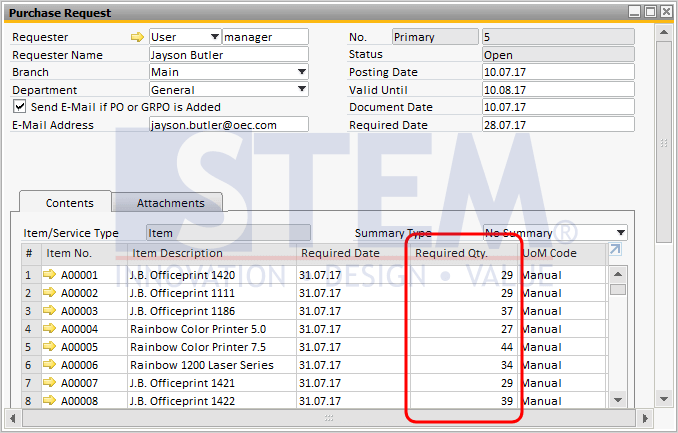Open the Branch Main dropdown
The width and height of the screenshot is (678, 433).
coord(302,72)
